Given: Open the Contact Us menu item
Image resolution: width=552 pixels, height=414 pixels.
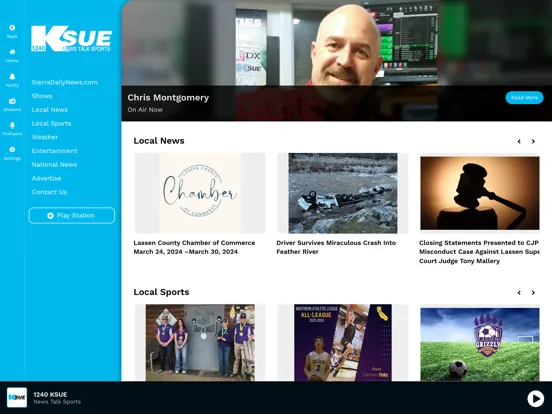Looking at the screenshot, I should [x=49, y=192].
